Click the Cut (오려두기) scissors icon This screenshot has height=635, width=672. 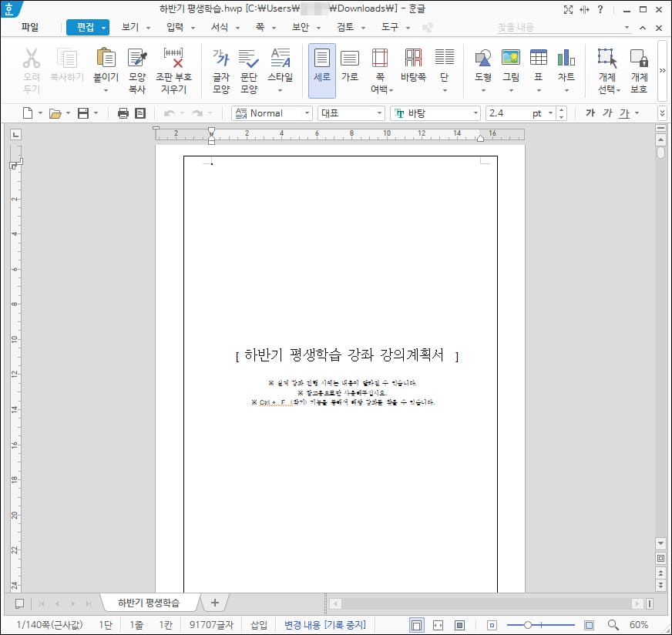coord(32,59)
